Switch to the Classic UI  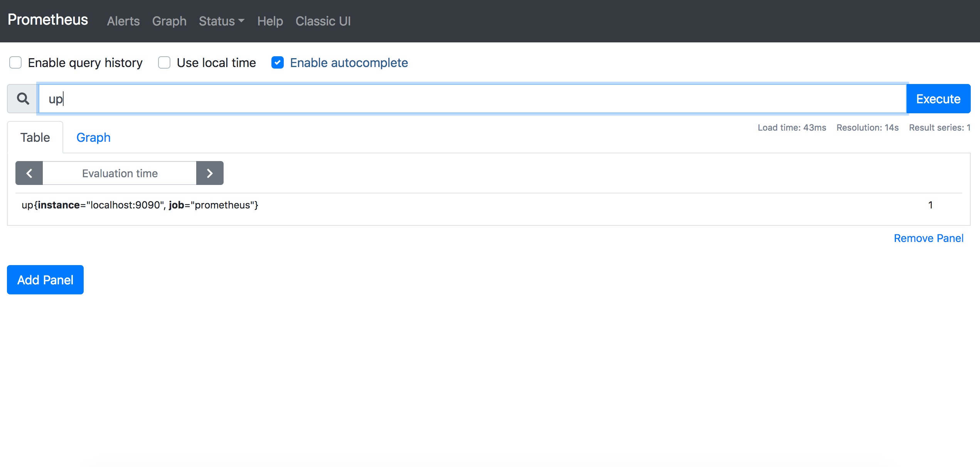(323, 21)
